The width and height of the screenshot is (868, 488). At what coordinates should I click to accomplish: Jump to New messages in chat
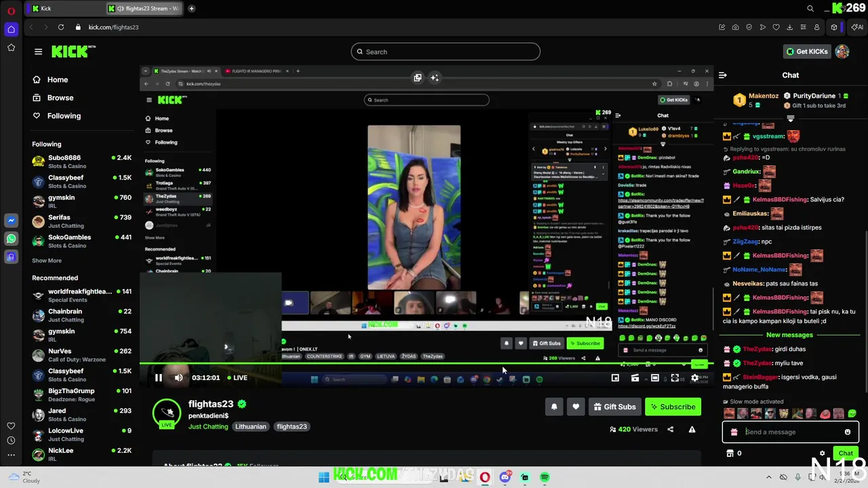[x=789, y=335]
